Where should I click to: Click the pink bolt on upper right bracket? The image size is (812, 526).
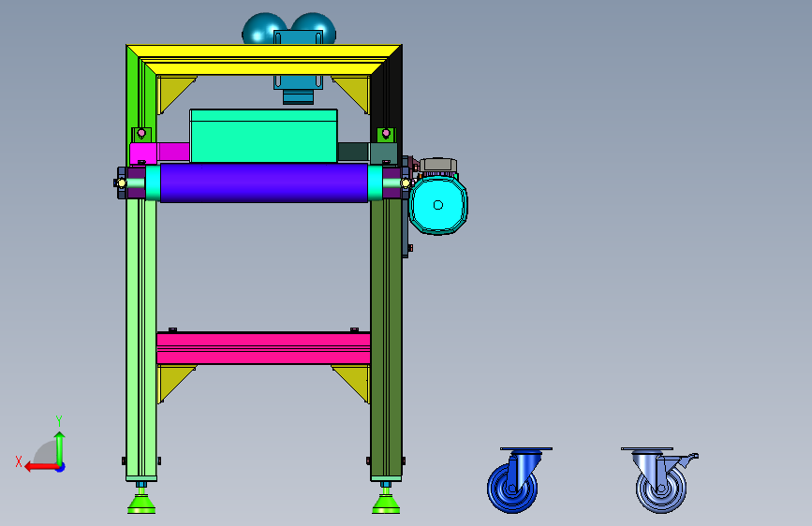[386, 134]
